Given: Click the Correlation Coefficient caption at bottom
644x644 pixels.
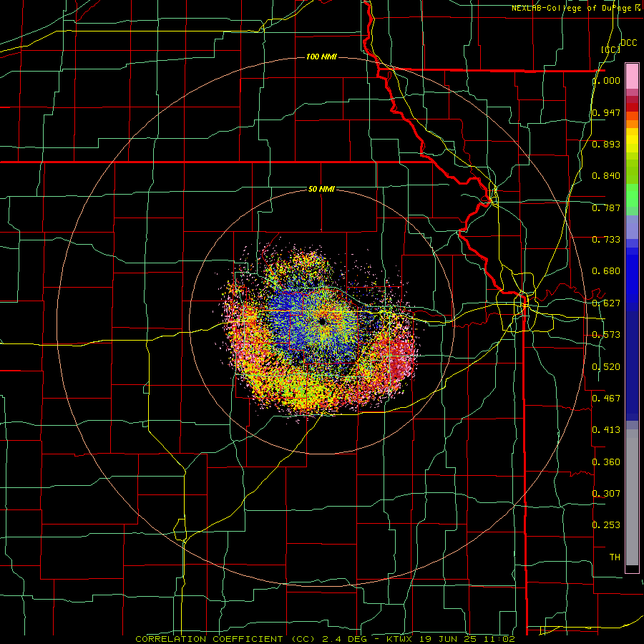Looking at the screenshot, I should 325,639.
